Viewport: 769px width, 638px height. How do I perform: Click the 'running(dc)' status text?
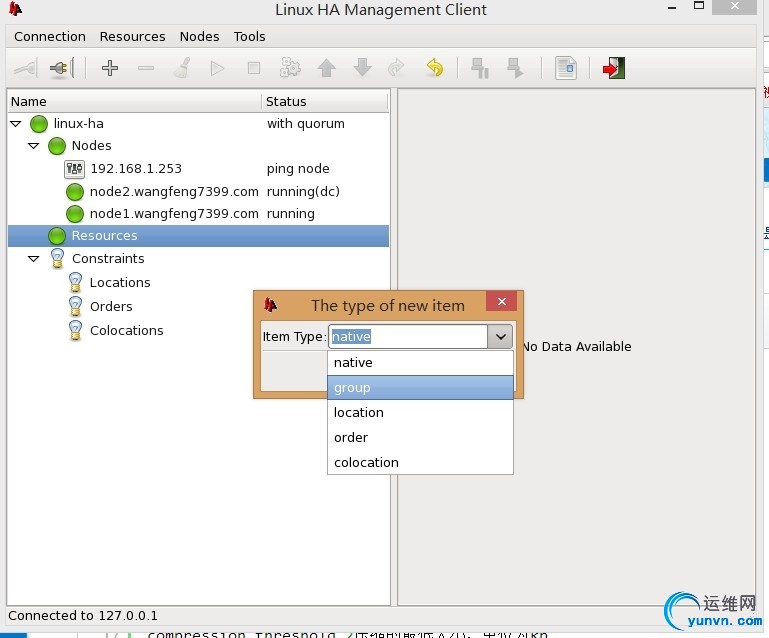(303, 192)
